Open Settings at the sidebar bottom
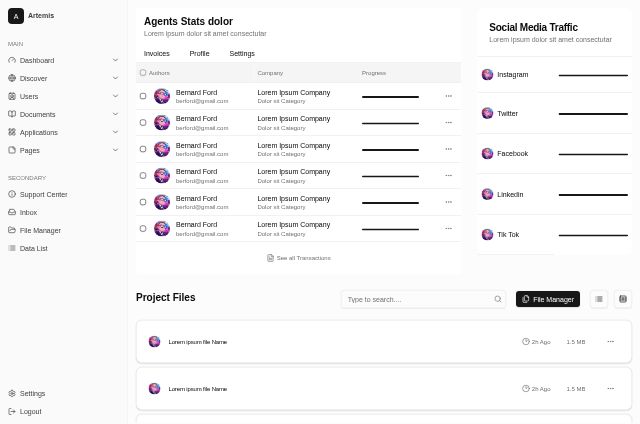 point(32,393)
